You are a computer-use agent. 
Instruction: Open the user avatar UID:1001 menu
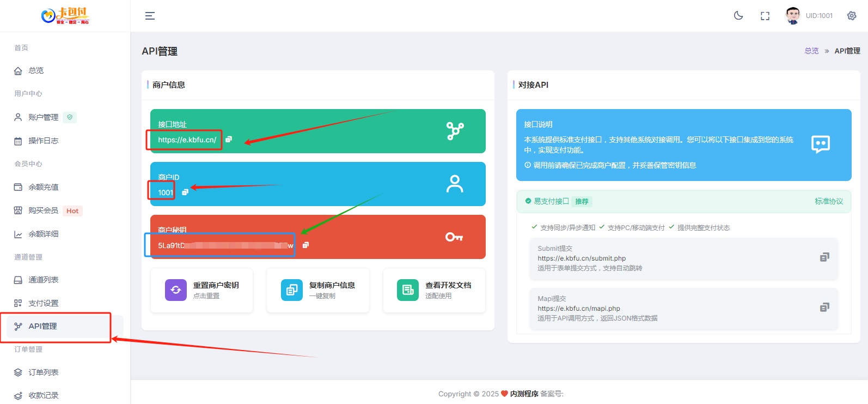coord(809,16)
